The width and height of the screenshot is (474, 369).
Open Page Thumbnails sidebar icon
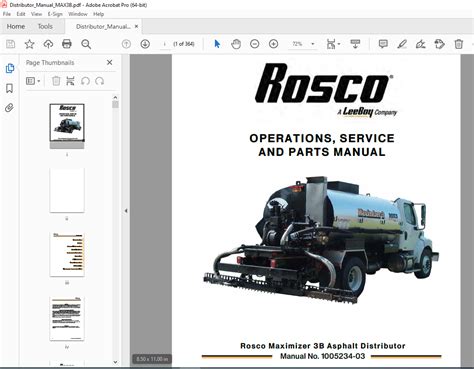[x=10, y=68]
